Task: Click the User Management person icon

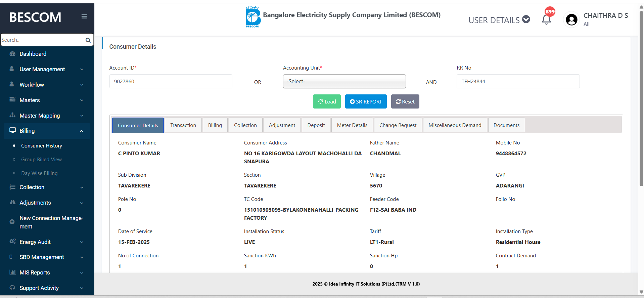Action: tap(12, 69)
